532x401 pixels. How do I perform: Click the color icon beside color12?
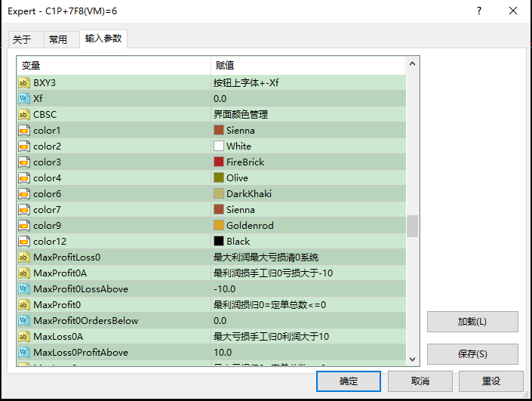[23, 242]
